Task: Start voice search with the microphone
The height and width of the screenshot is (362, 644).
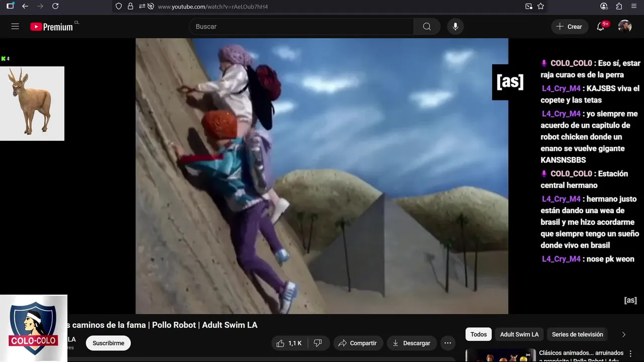Action: [x=455, y=27]
